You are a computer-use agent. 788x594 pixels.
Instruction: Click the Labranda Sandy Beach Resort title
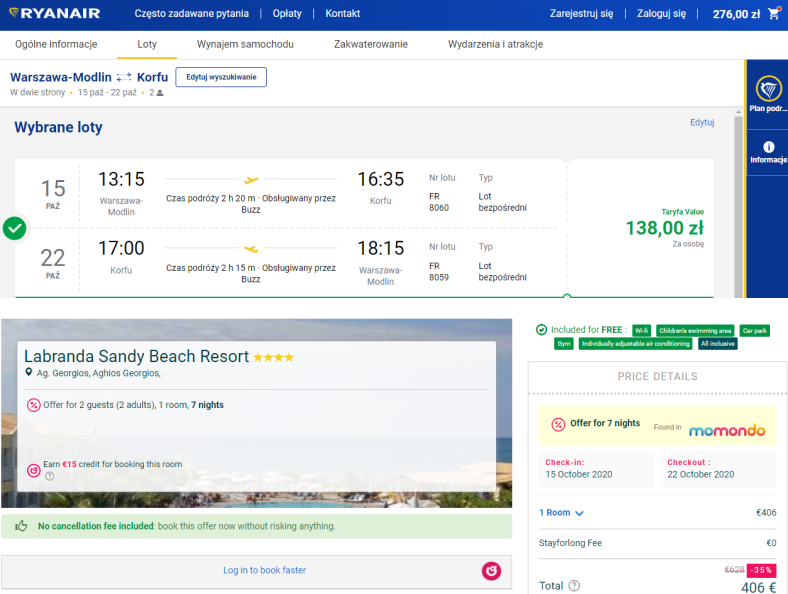coord(136,356)
